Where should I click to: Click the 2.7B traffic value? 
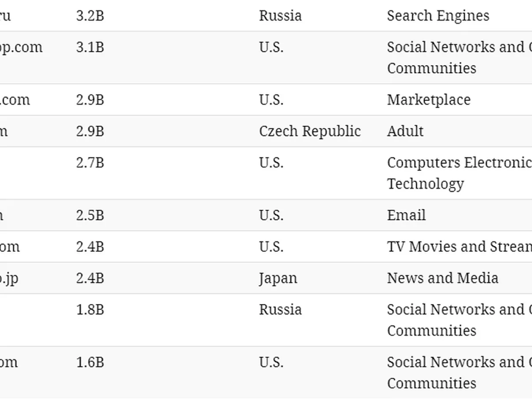(90, 163)
